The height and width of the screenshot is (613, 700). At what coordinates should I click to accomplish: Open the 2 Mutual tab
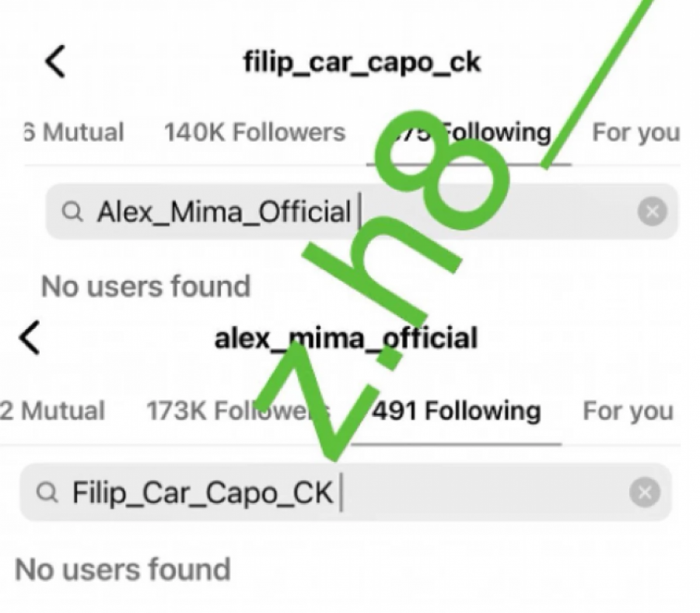tap(53, 410)
